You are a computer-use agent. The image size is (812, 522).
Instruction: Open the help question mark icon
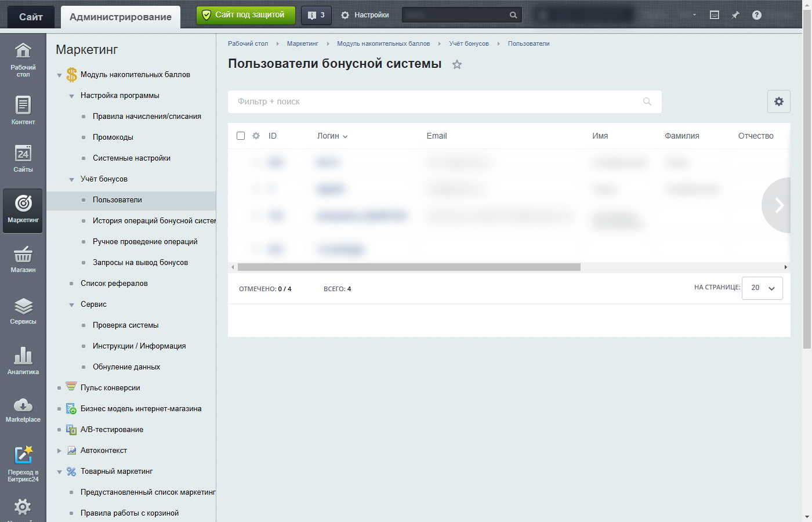click(757, 15)
